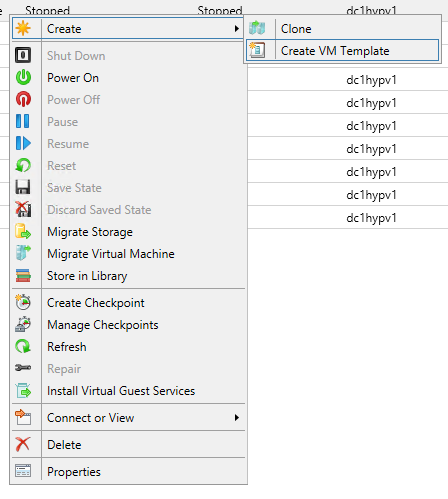Screen dimensions: 448x499
Task: Click the green Power On icon
Action: pos(23,77)
